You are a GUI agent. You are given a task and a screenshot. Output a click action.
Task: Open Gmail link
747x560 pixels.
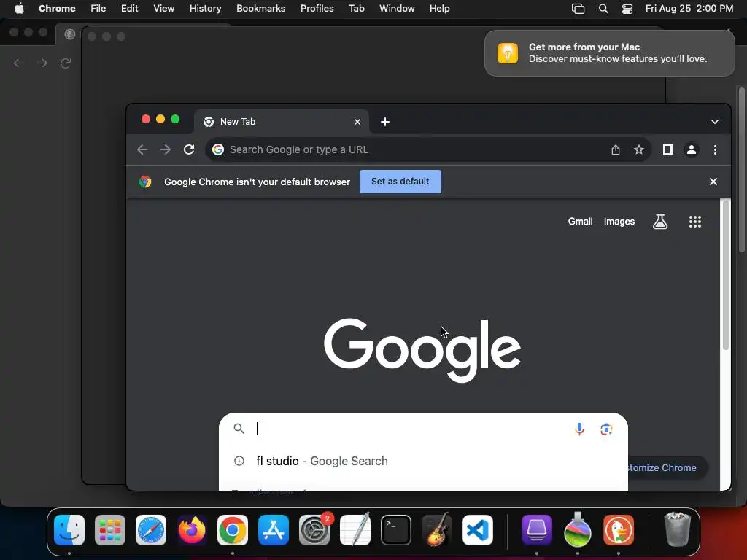pos(580,222)
